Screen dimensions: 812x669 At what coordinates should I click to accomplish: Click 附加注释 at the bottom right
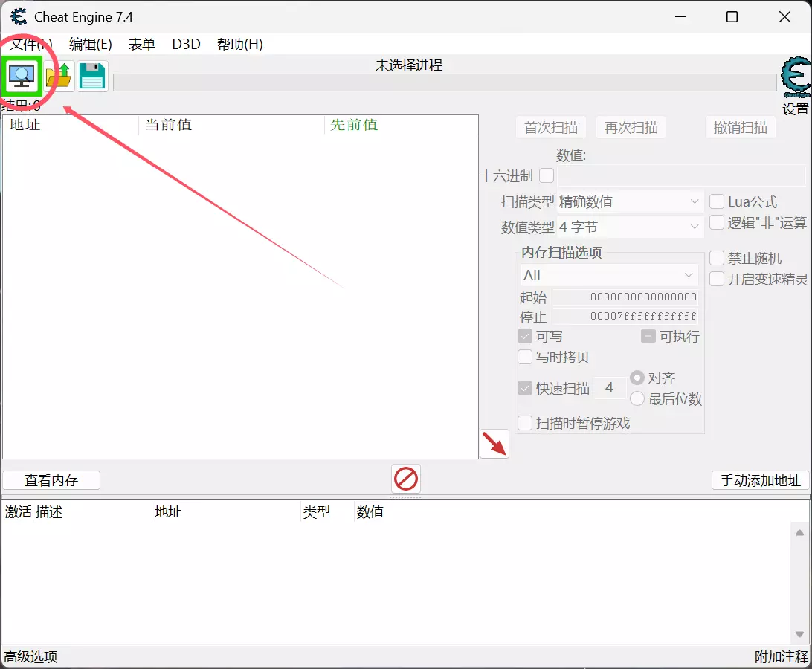(x=781, y=656)
